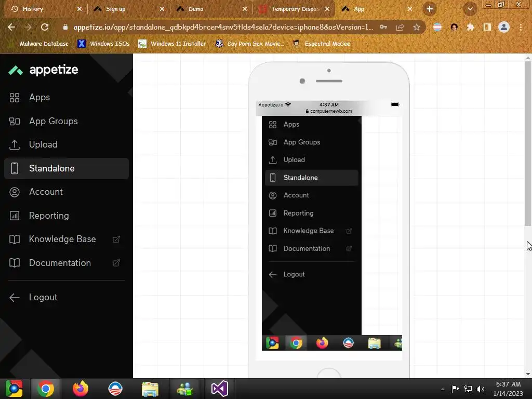Screen dimensions: 532x399
Task: Open a new browser tab
Action: (x=430, y=9)
